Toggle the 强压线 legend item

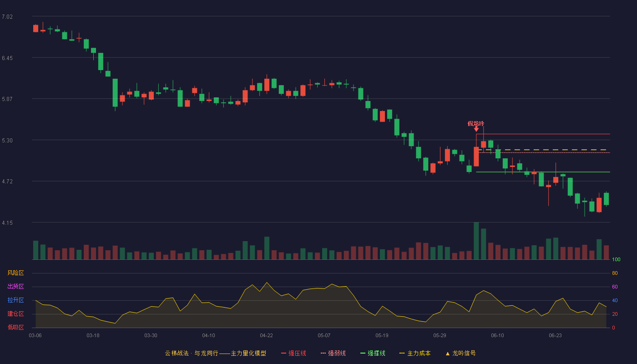click(293, 353)
